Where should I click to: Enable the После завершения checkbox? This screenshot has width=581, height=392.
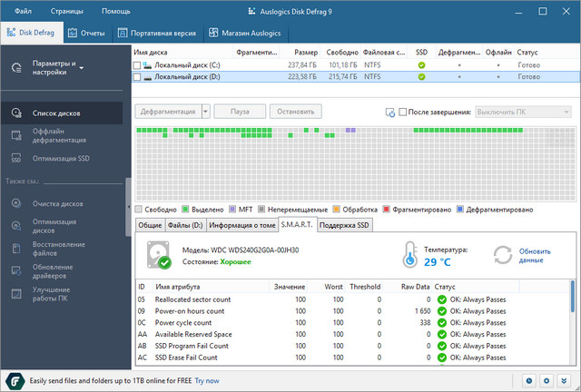pyautogui.click(x=403, y=112)
